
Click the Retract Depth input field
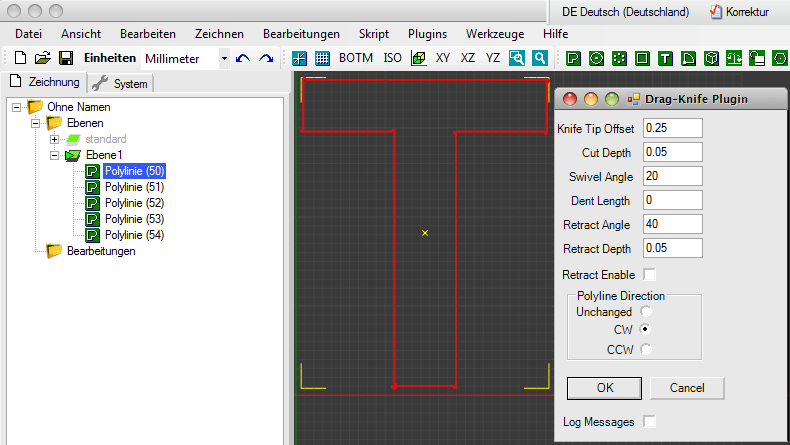[673, 248]
